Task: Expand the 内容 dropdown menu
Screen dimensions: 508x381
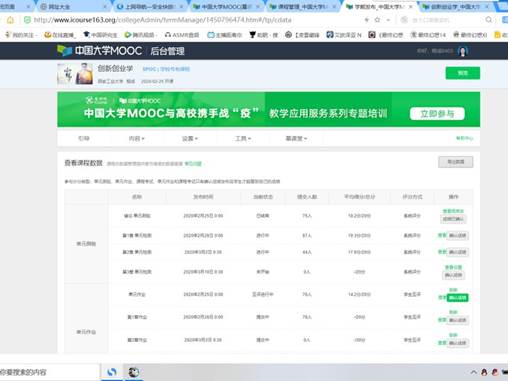Action: click(137, 138)
